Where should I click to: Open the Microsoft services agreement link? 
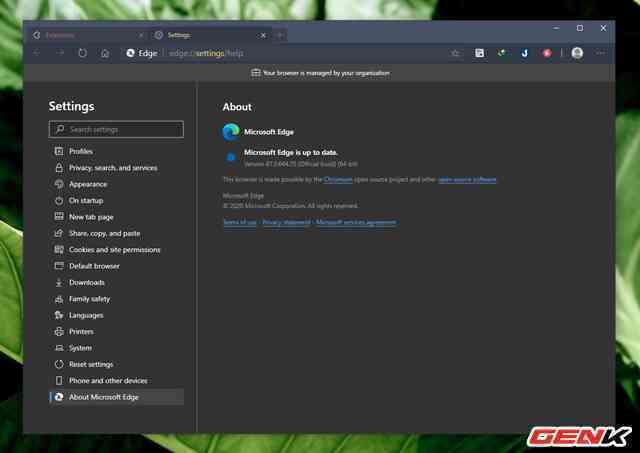[x=356, y=222]
